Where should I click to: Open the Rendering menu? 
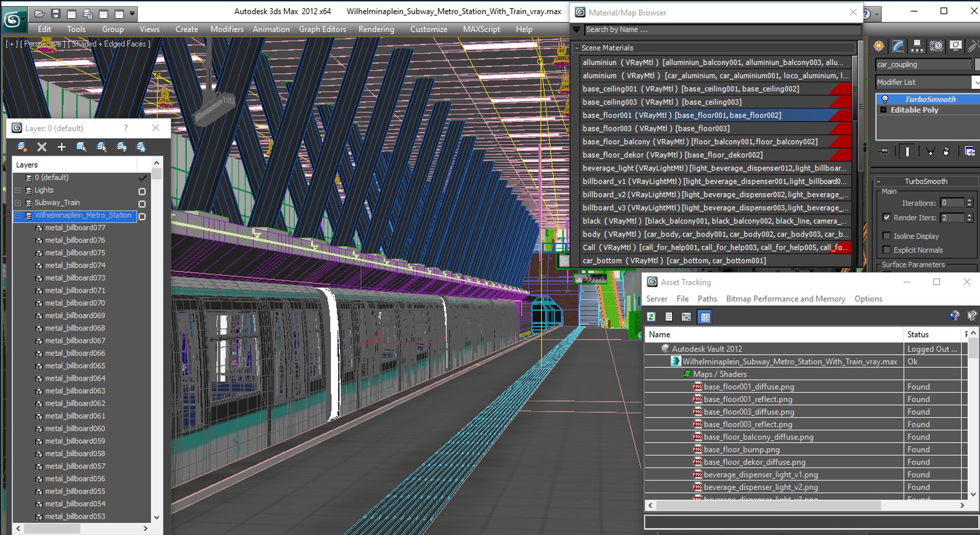tap(376, 29)
